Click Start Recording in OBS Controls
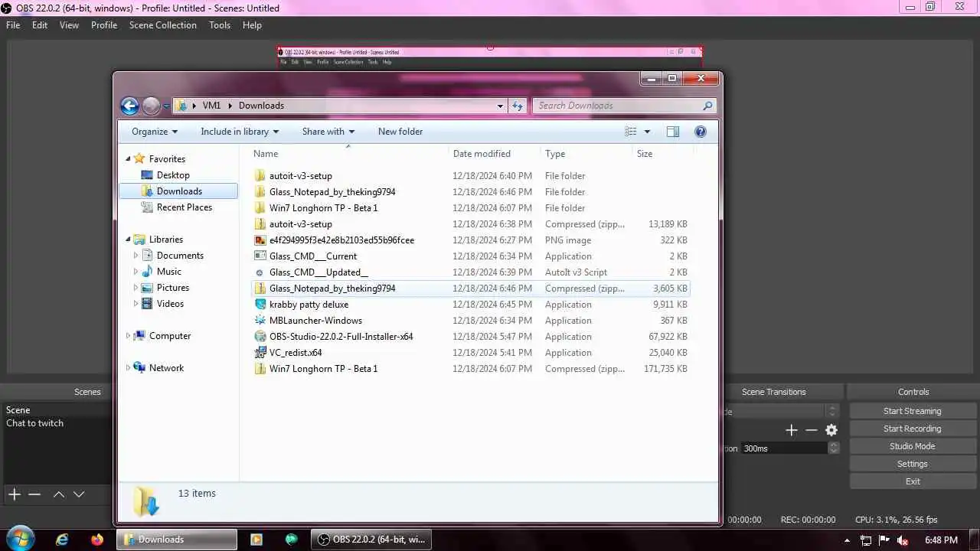Viewport: 980px width, 551px height. click(x=913, y=429)
